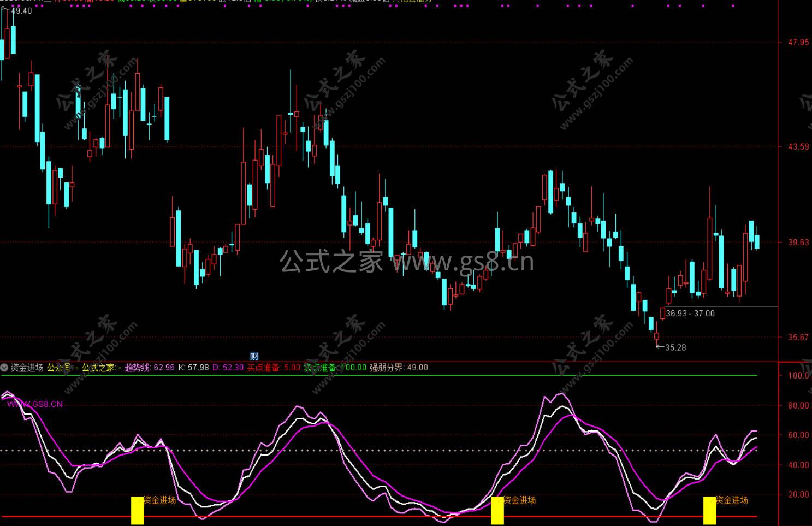Click the 趋势线: 62.96 readout
Screen dimensions: 812x526
pos(150,368)
